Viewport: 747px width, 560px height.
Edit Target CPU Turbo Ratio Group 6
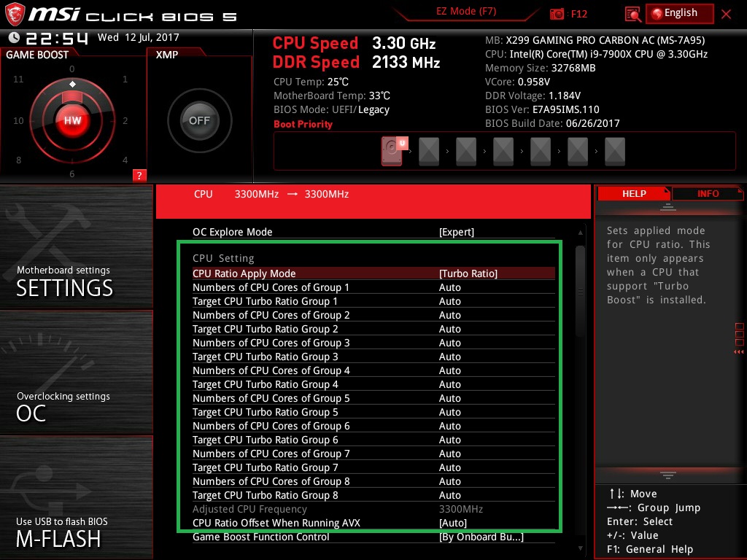point(373,439)
